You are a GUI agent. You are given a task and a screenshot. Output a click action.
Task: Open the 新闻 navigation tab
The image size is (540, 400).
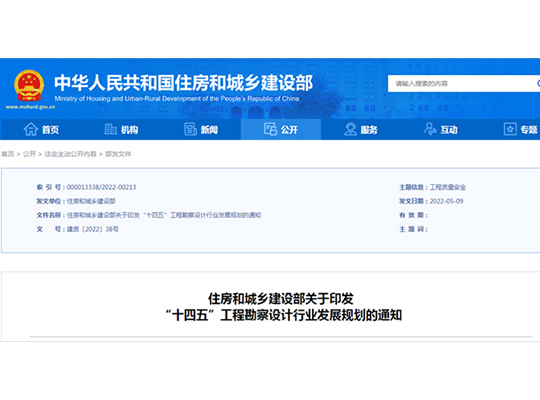201,130
